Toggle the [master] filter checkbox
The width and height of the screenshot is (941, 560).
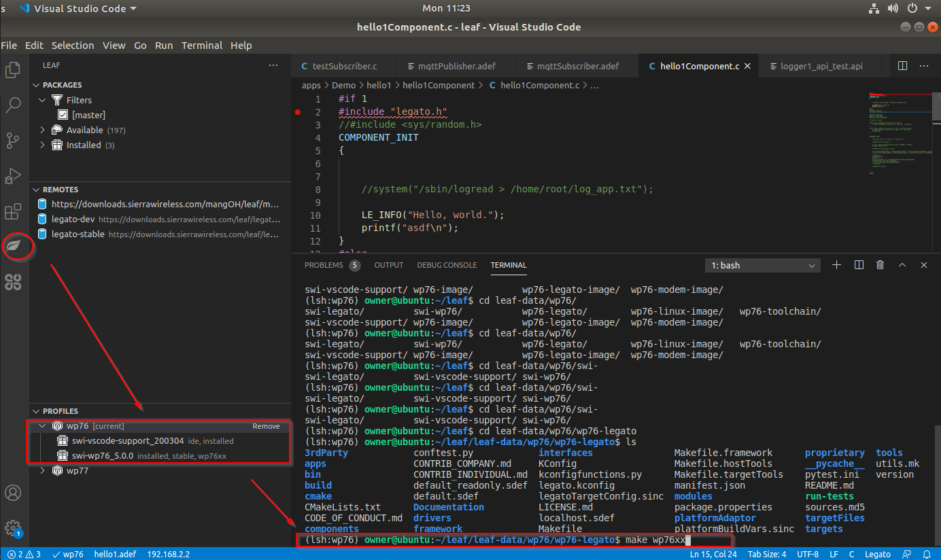pyautogui.click(x=63, y=115)
